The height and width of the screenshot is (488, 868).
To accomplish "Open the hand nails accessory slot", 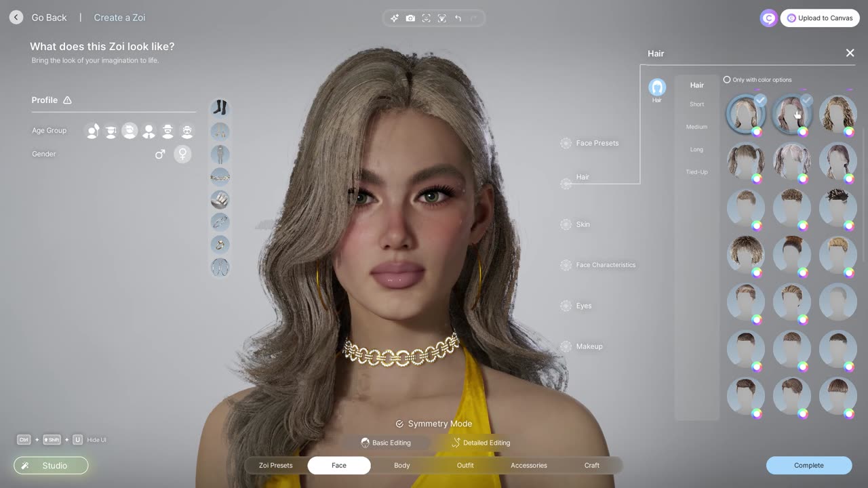I will coord(220,199).
